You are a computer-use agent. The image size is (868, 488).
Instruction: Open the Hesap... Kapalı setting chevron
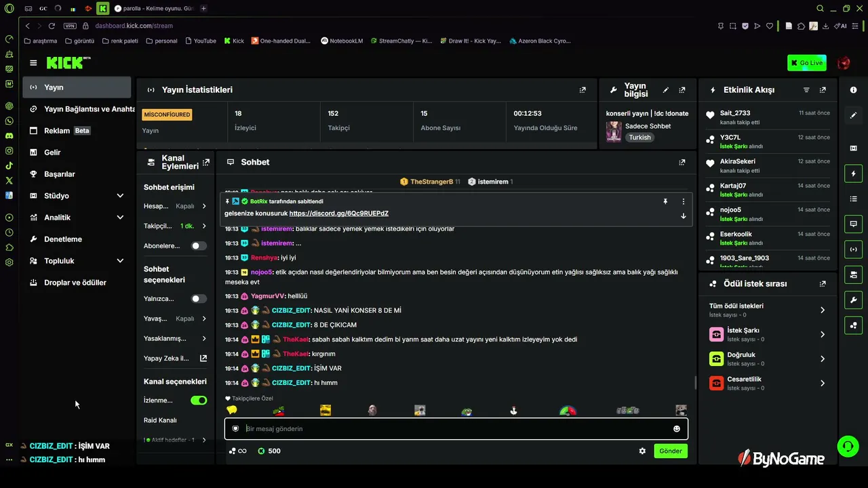(204, 206)
